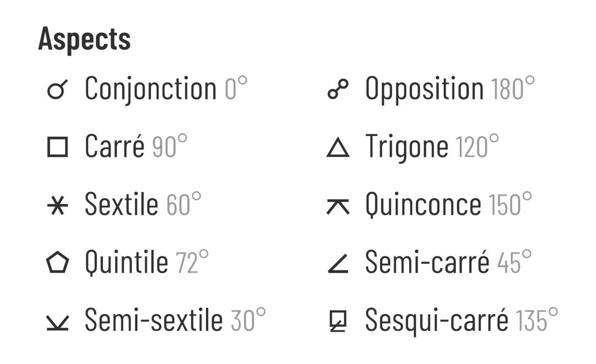This screenshot has height=364, width=596.
Task: Click the Sesqui-carré aspect symbol
Action: click(338, 322)
